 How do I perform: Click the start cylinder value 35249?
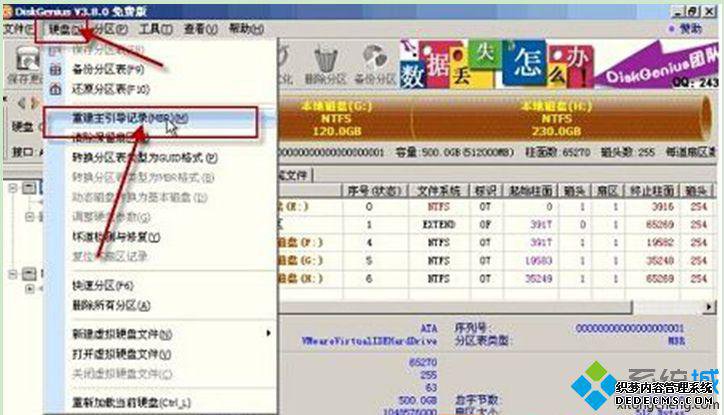tap(538, 279)
